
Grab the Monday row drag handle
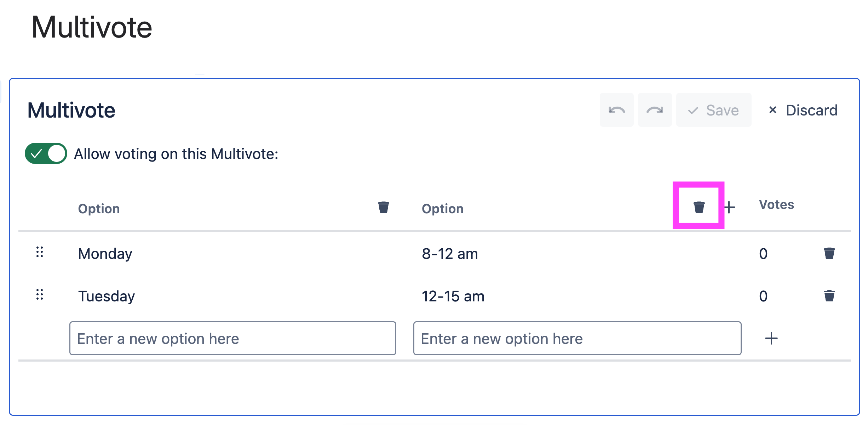[40, 252]
